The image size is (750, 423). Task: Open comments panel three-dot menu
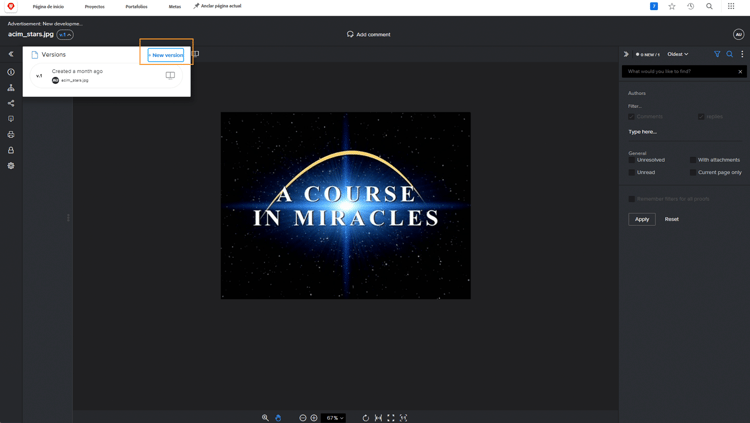[742, 54]
